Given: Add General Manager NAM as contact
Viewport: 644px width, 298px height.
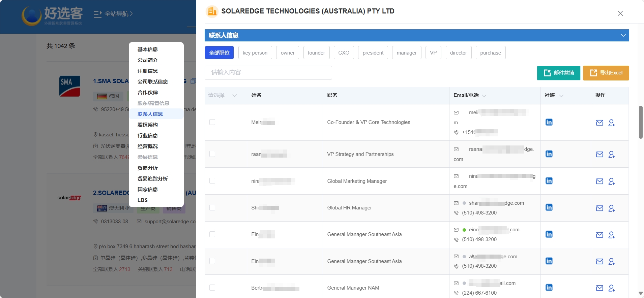Looking at the screenshot, I should (612, 288).
